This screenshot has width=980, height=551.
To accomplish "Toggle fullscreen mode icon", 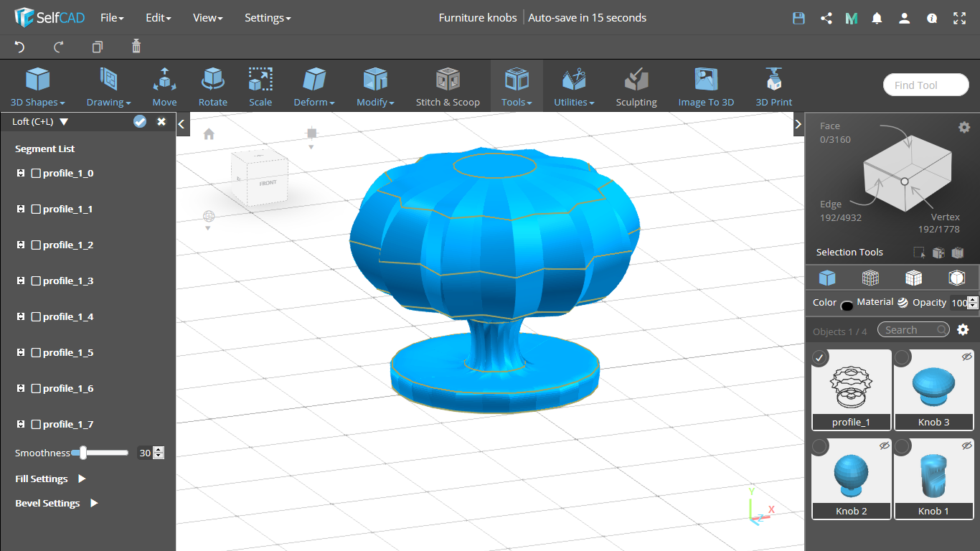I will pyautogui.click(x=960, y=19).
